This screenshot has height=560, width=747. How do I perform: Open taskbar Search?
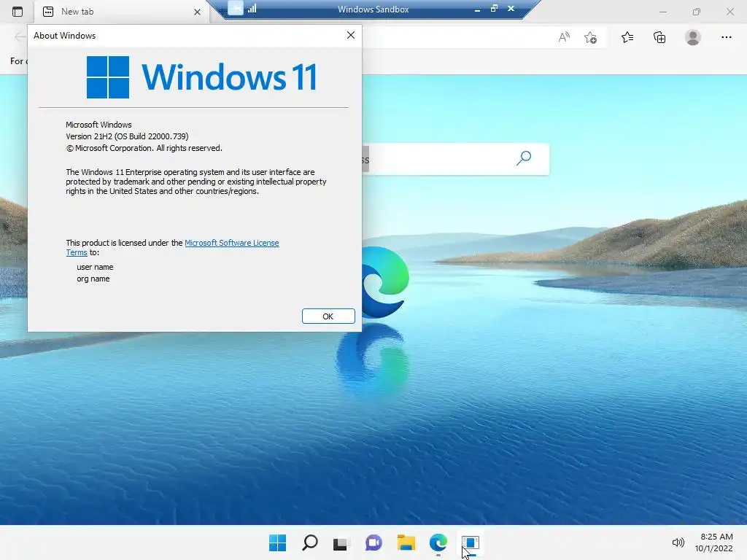click(x=309, y=542)
